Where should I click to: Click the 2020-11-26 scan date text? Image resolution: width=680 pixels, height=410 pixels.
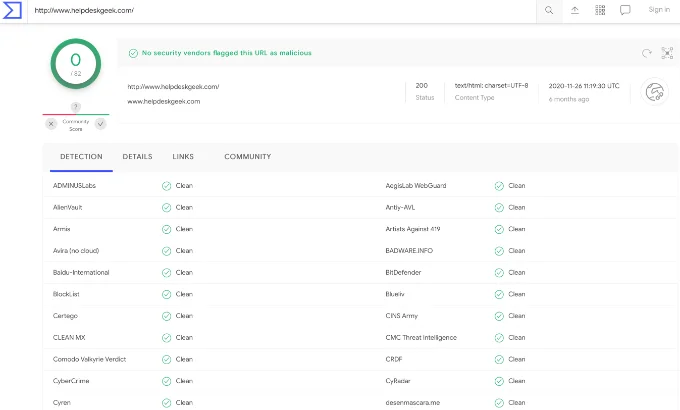(x=584, y=86)
